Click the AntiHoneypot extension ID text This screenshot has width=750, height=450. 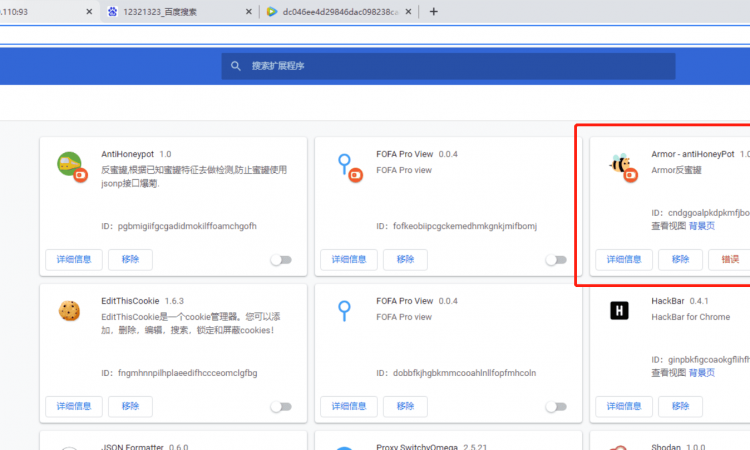179,226
